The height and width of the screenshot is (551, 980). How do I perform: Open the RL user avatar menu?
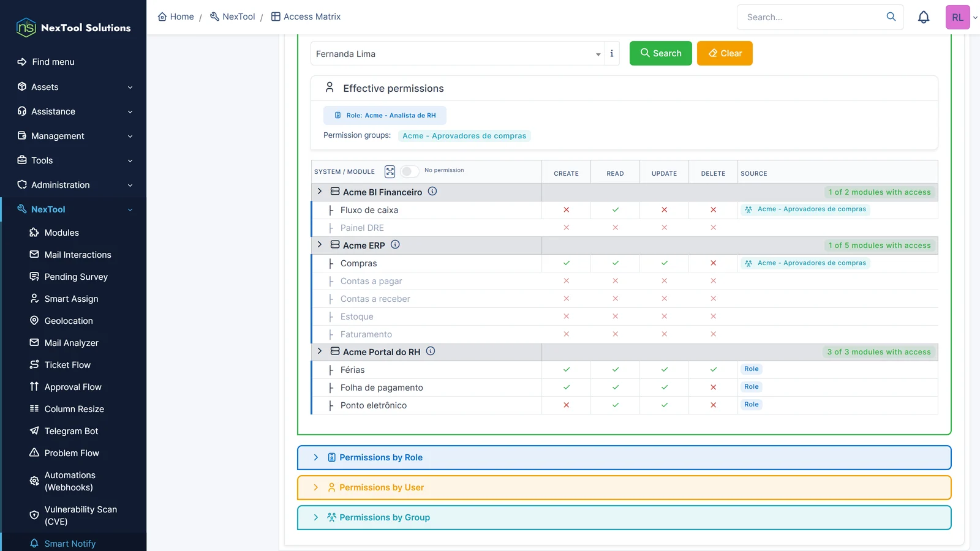click(958, 17)
